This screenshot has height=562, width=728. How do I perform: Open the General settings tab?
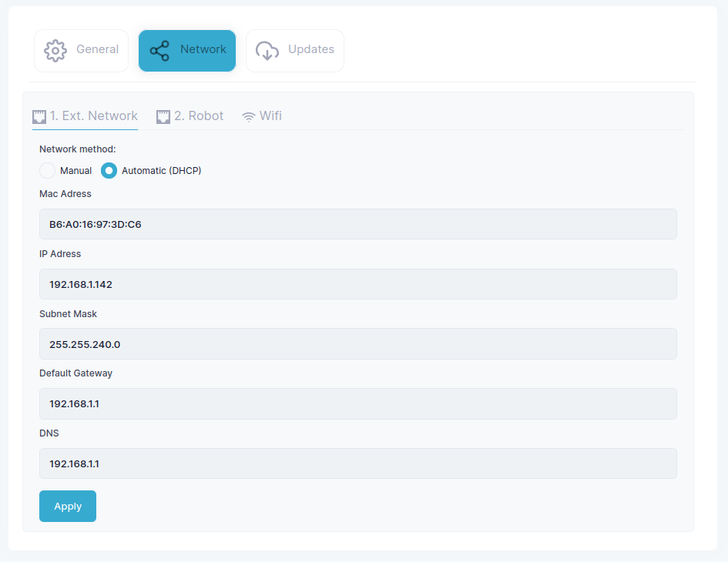81,51
